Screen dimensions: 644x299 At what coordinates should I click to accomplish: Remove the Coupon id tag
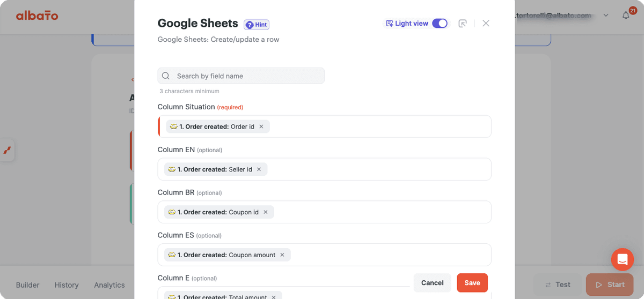[265, 212]
